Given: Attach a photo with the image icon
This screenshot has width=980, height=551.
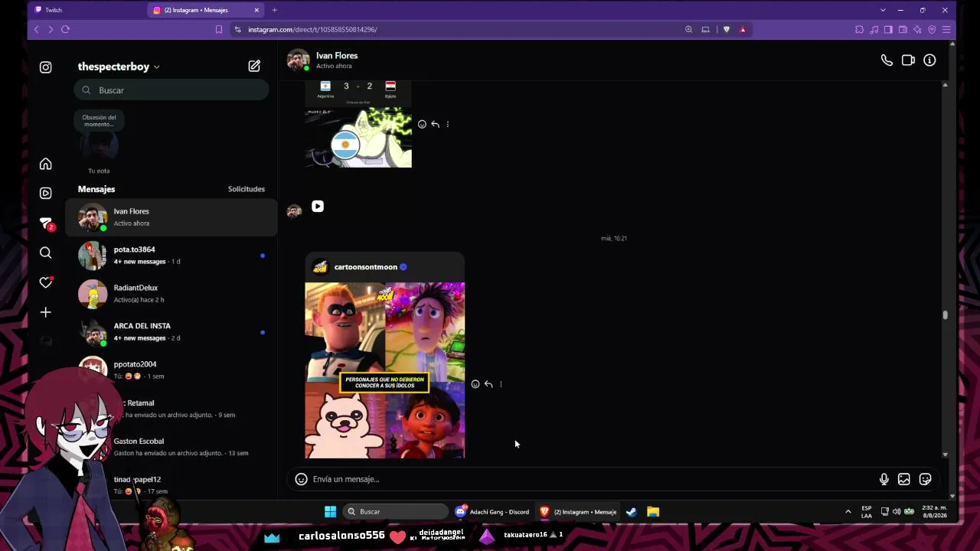Looking at the screenshot, I should tap(904, 479).
